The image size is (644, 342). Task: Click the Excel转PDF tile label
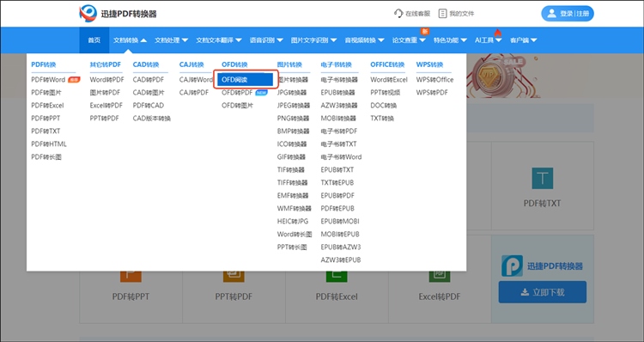point(440,296)
